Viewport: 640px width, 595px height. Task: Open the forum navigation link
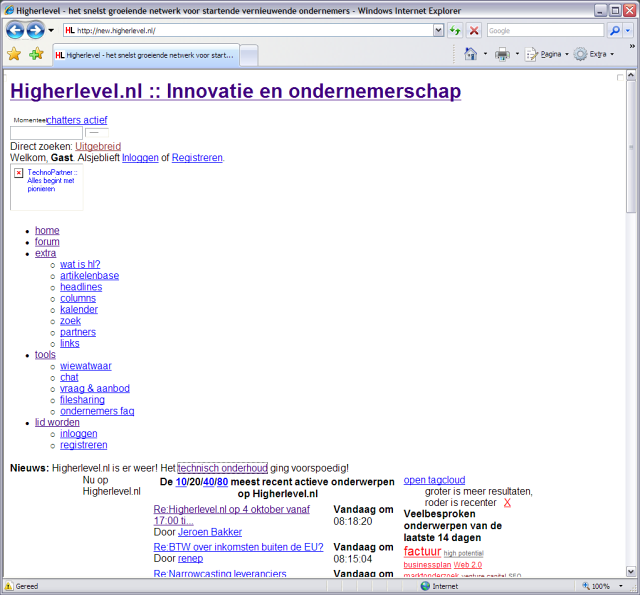point(47,242)
